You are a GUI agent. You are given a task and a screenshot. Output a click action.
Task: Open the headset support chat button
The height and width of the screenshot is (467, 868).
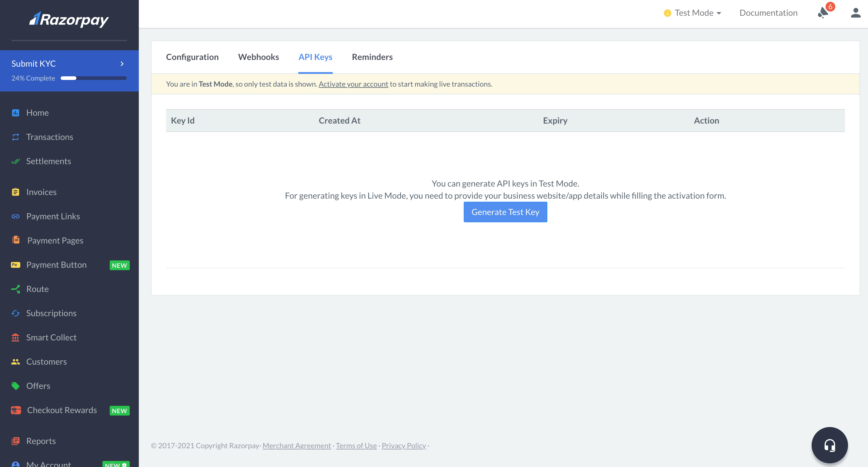829,445
